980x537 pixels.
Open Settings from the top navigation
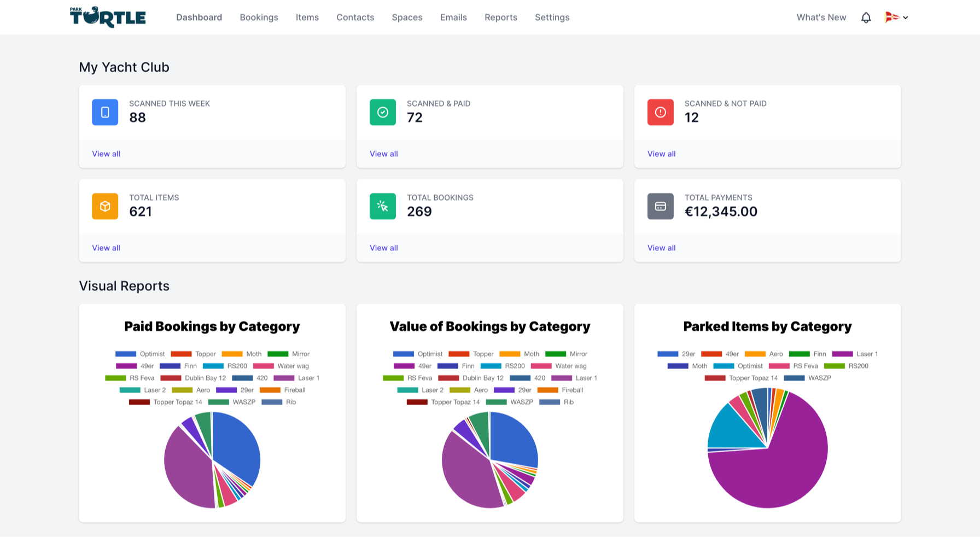552,17
